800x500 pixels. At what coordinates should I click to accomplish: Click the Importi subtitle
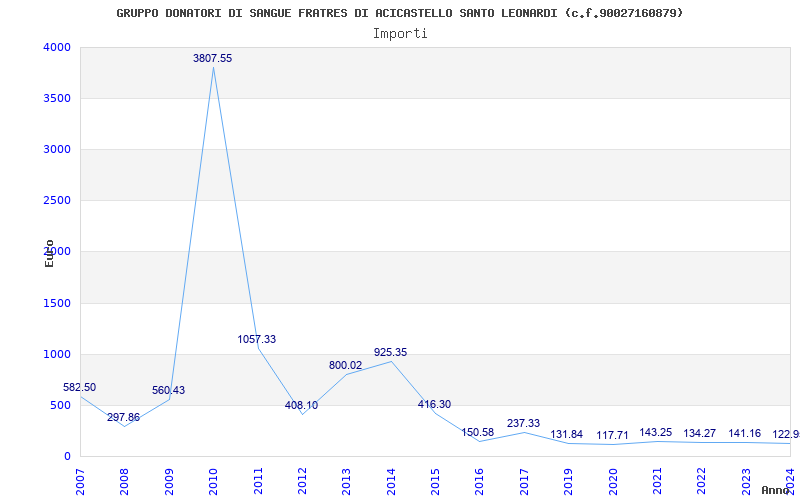[x=400, y=34]
